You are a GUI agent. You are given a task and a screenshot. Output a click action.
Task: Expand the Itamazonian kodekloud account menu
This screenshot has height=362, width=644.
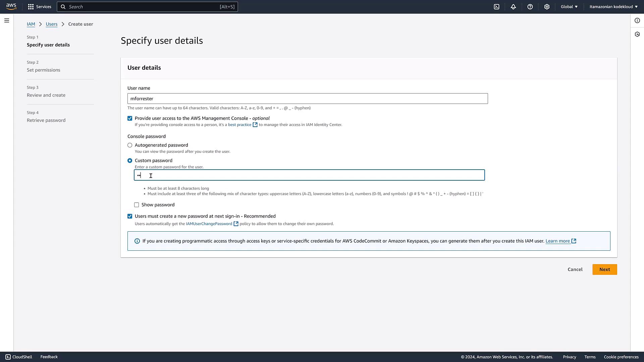(613, 7)
